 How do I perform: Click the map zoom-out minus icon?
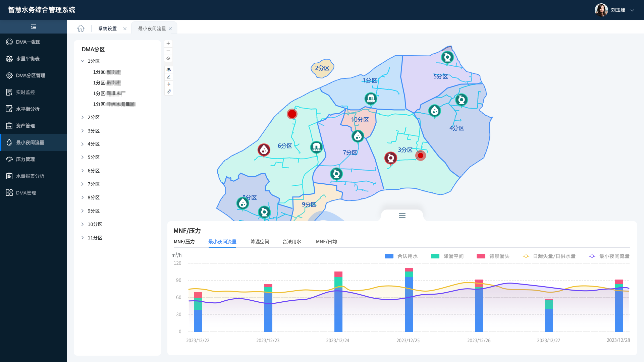(168, 51)
